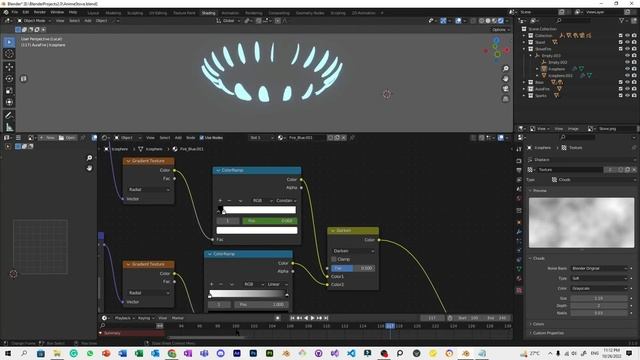Open the Linear interpolation dropdown in lower ColorRamp
640x360 pixels.
point(278,284)
